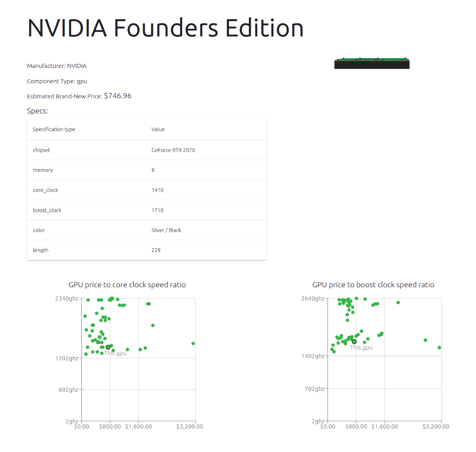Click the chipset row GeForce RTX 2070 value
The image size is (476, 452).
click(173, 150)
